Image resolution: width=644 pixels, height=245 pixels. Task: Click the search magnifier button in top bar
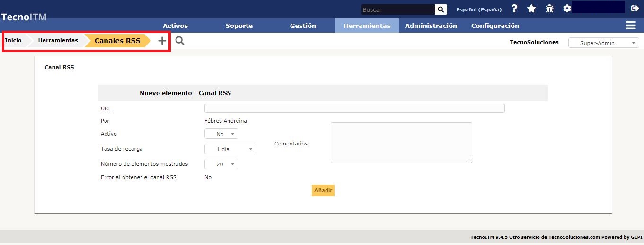click(441, 9)
